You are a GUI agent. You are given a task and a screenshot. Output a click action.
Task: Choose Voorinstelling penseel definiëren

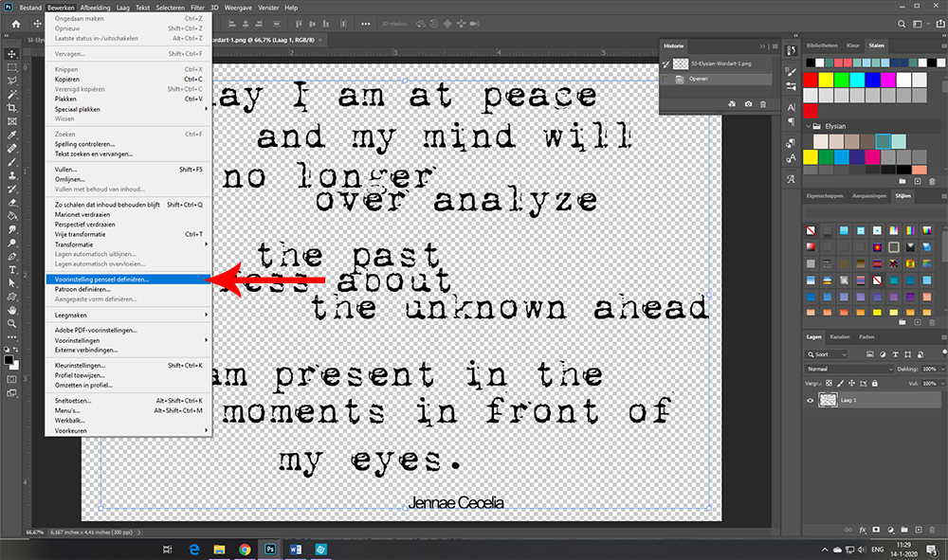pyautogui.click(x=128, y=280)
